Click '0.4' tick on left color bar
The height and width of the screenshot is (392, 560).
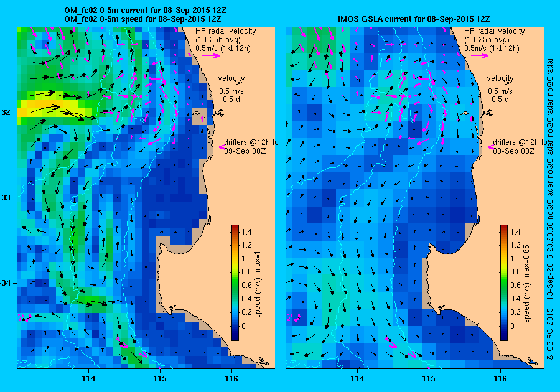[246, 299]
